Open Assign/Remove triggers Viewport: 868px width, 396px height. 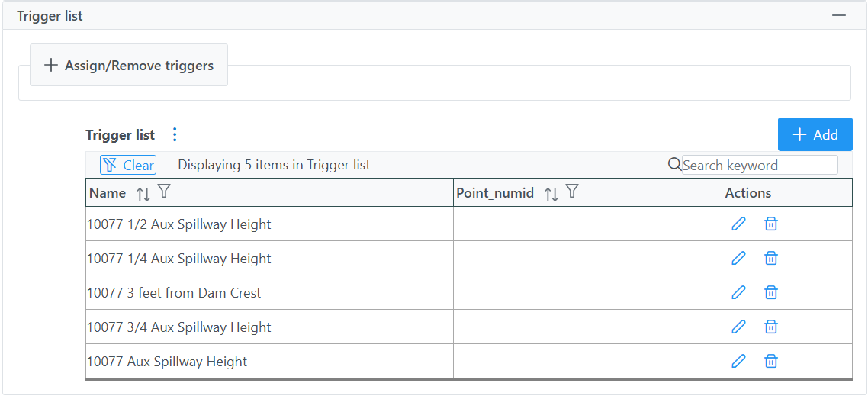(128, 66)
